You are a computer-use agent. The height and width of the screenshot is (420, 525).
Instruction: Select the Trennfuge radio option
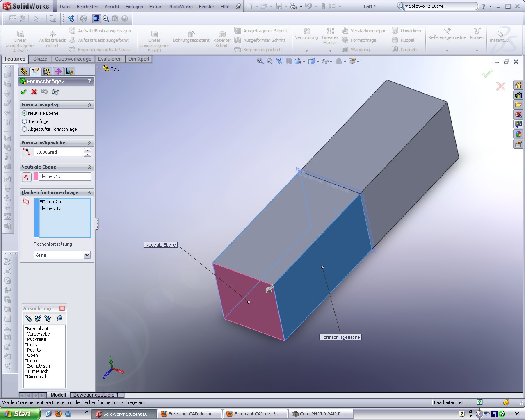coord(25,121)
